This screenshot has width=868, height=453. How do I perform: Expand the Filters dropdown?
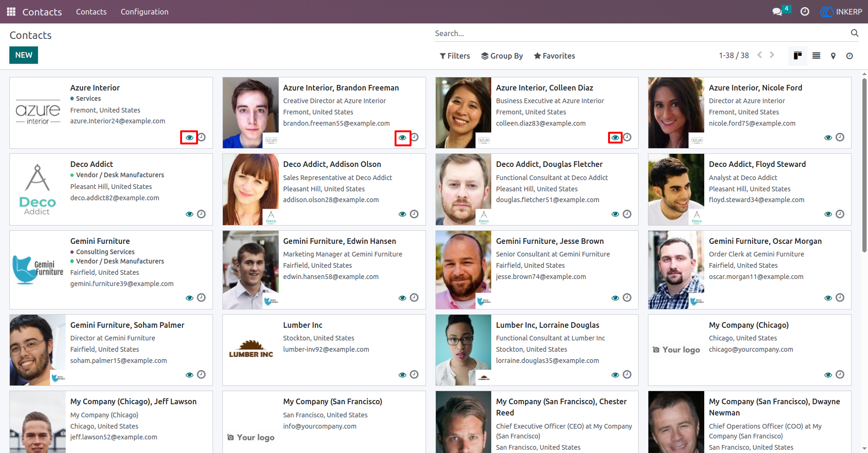click(x=455, y=56)
